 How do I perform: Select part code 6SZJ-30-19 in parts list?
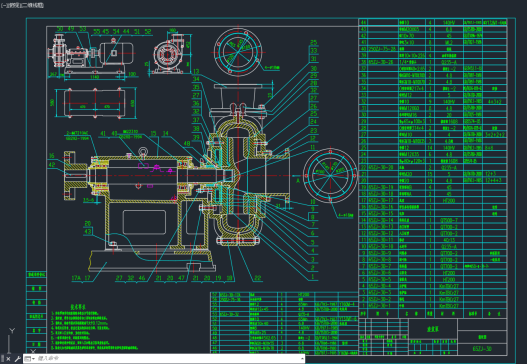point(381,187)
